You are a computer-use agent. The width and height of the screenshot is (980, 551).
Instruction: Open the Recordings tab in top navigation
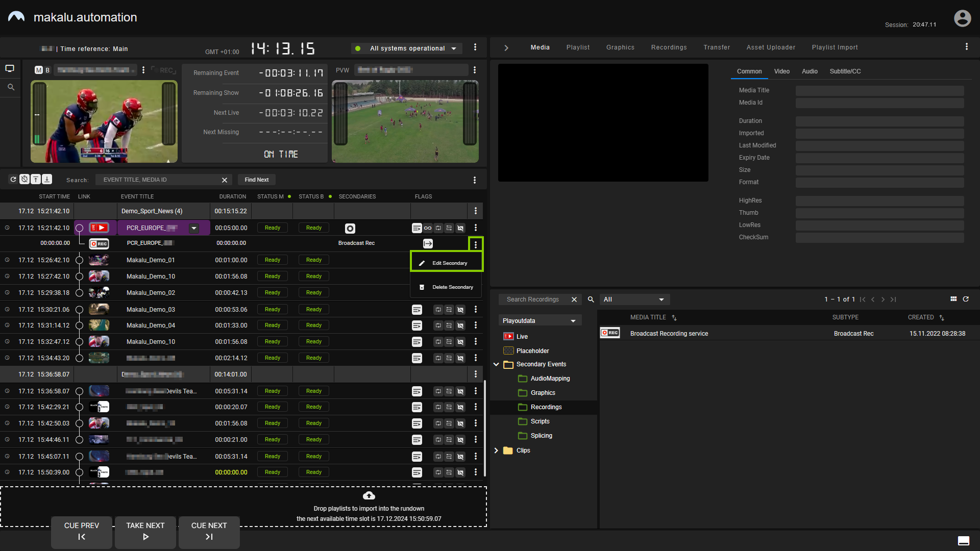coord(669,47)
